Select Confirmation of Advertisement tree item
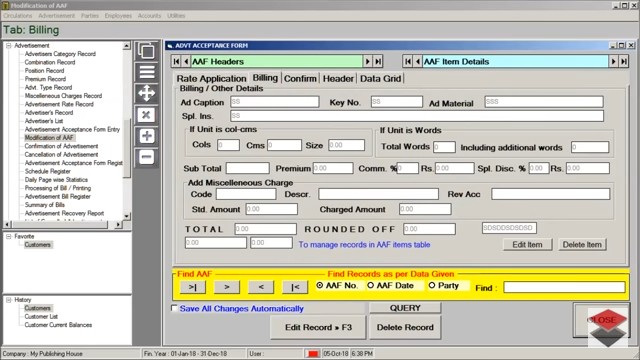Viewport: 640px width, 360px height. point(61,146)
